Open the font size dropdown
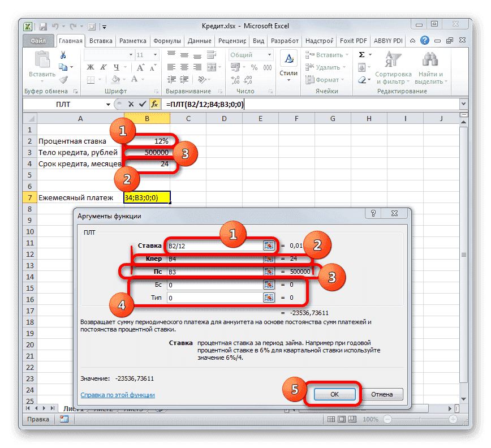The image size is (491, 448). [x=154, y=54]
